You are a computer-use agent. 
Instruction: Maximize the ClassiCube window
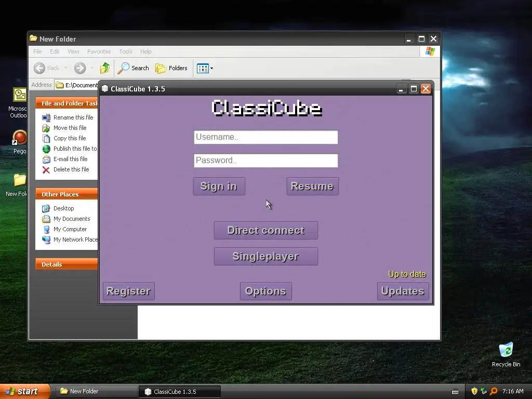413,89
